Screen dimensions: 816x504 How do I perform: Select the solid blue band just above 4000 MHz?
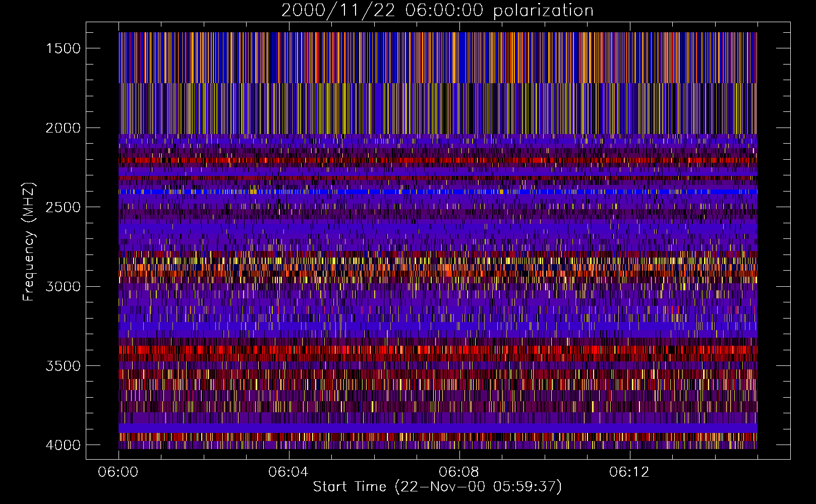pyautogui.click(x=438, y=427)
